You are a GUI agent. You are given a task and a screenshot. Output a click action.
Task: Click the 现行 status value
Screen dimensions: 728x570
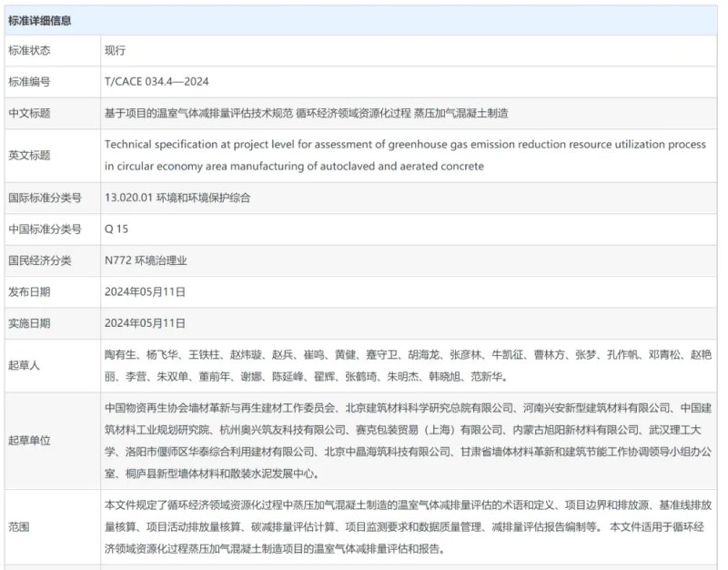(116, 50)
